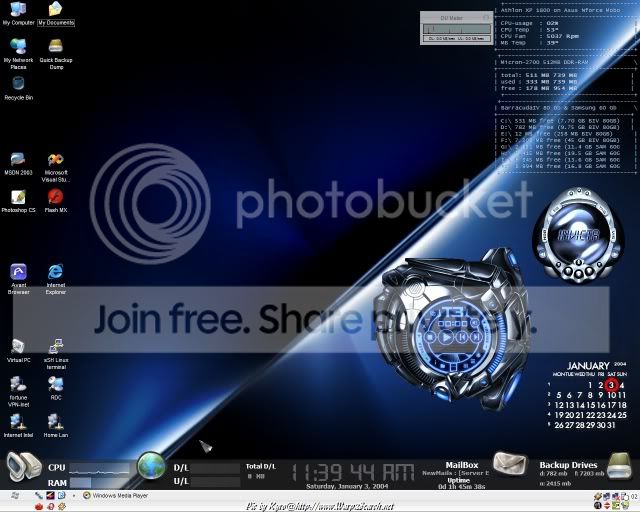
Task: Select January 10 on the calendar
Action: (x=611, y=395)
